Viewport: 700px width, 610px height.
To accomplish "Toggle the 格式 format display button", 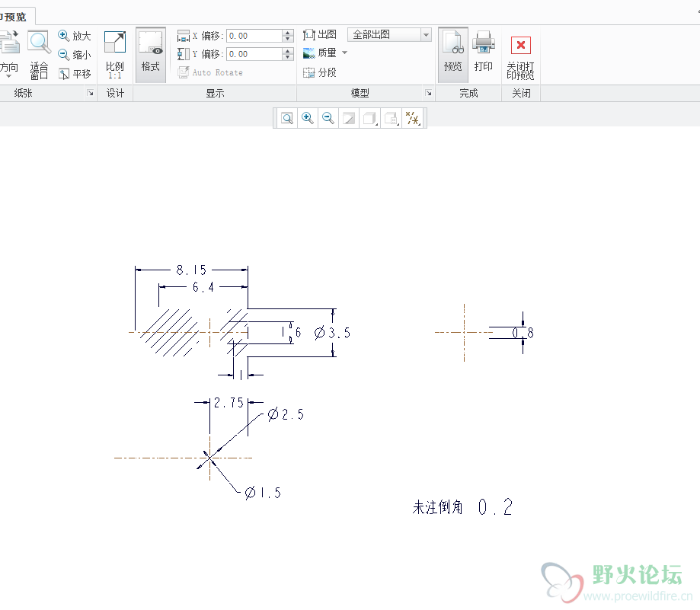I will click(151, 54).
